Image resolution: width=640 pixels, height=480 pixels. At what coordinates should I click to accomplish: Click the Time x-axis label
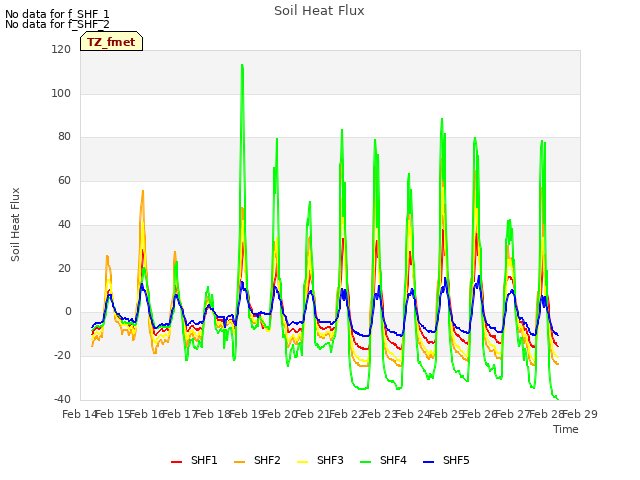566,429
